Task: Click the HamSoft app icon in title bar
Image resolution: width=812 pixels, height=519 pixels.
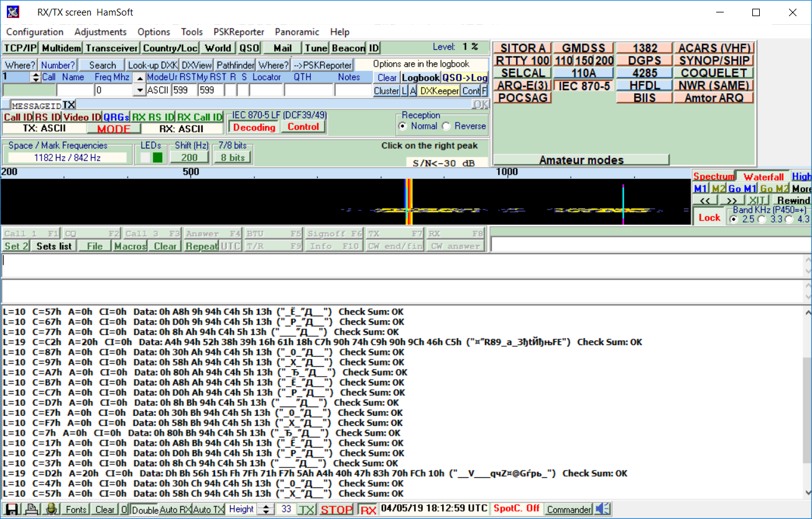Action: (x=12, y=12)
